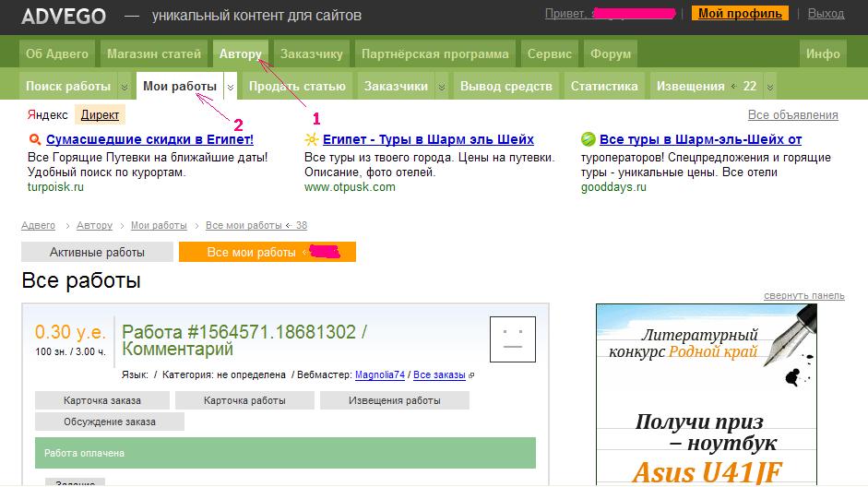The width and height of the screenshot is (868, 487).
Task: Open Обсуждение заказа button
Action: (x=110, y=422)
